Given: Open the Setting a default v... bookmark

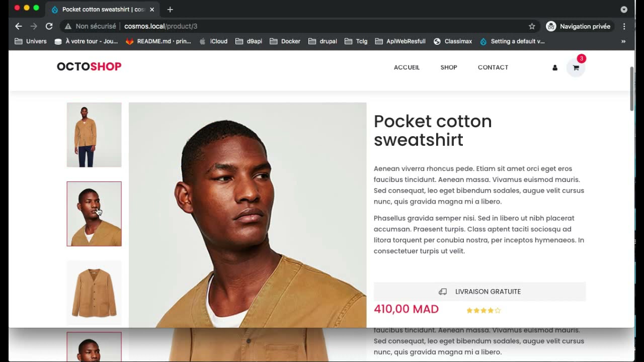Looking at the screenshot, I should coord(512,41).
